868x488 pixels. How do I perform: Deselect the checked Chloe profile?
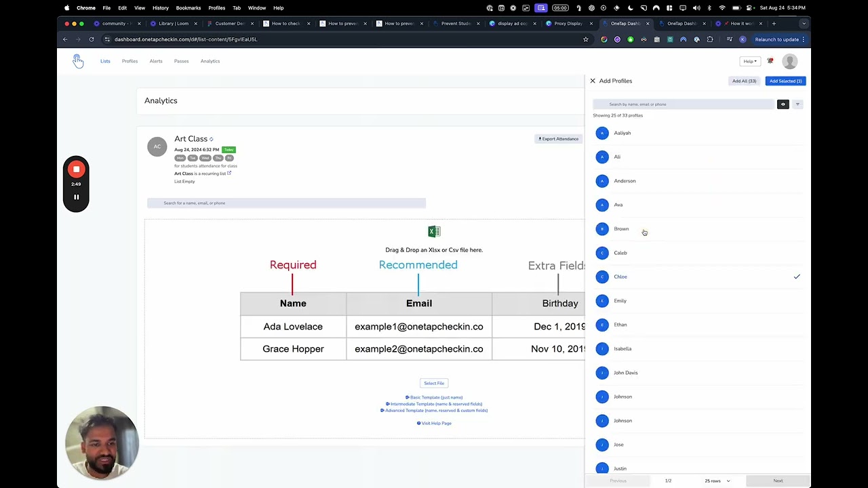pyautogui.click(x=698, y=277)
